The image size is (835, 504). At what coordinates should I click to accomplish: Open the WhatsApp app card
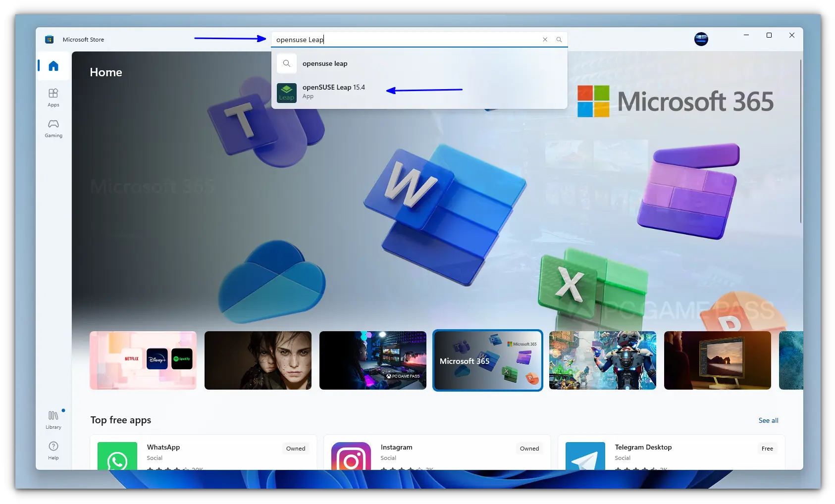pyautogui.click(x=203, y=452)
